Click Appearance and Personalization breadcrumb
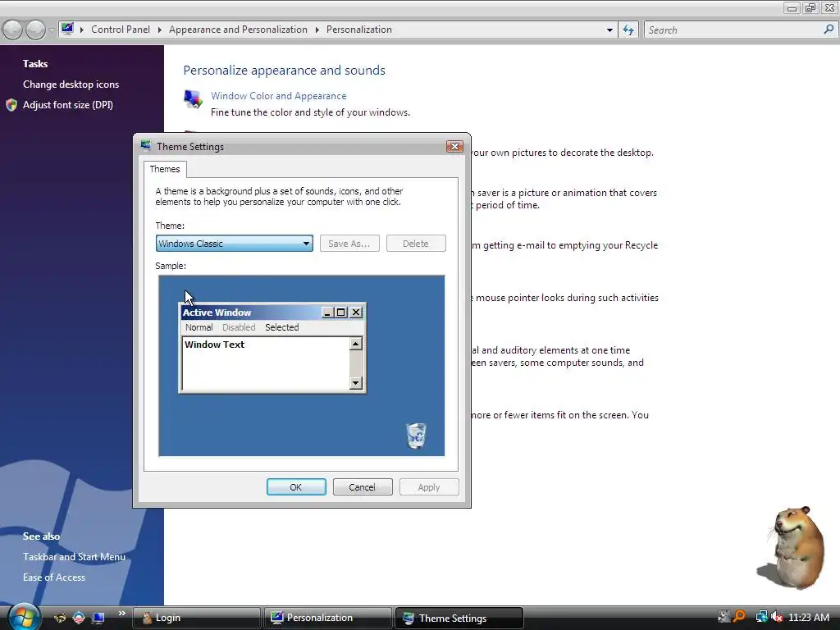The image size is (840, 630). pos(238,30)
